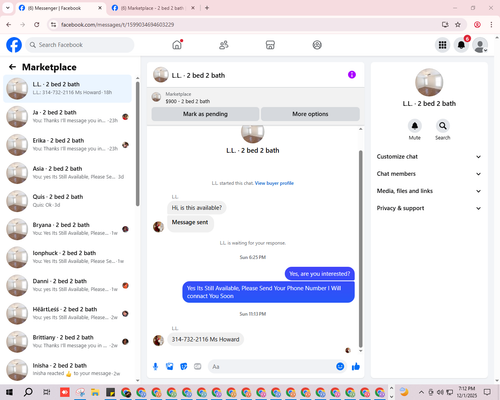
Task: Mute this chat with the bell icon
Action: (415, 126)
